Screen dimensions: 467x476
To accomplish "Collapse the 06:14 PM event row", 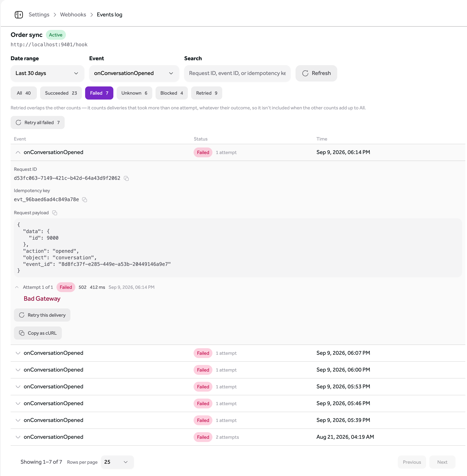I will pyautogui.click(x=18, y=152).
